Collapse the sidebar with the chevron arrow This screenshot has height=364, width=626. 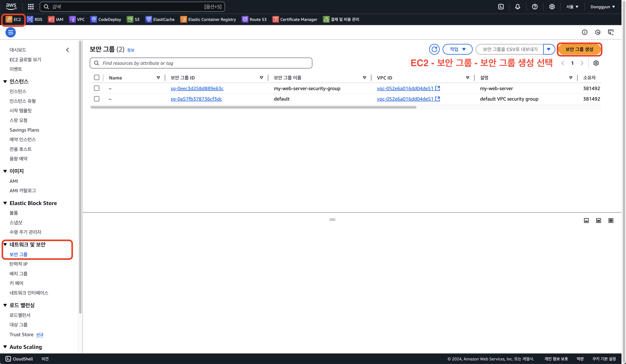[x=68, y=50]
